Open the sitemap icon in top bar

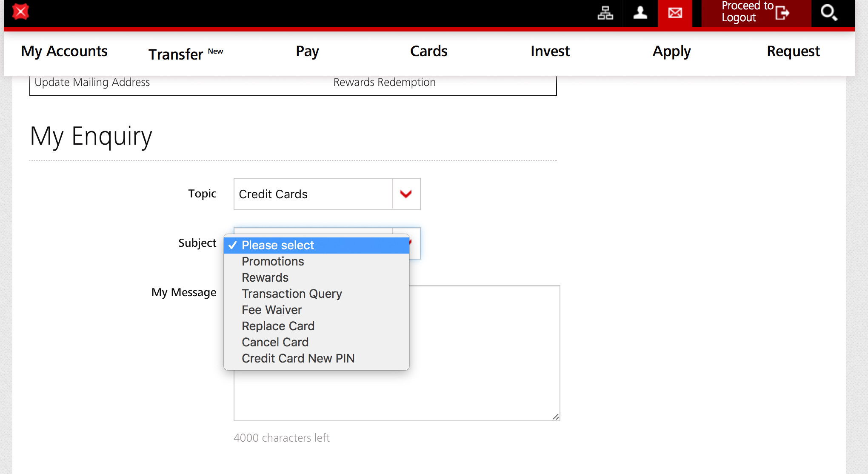[605, 13]
